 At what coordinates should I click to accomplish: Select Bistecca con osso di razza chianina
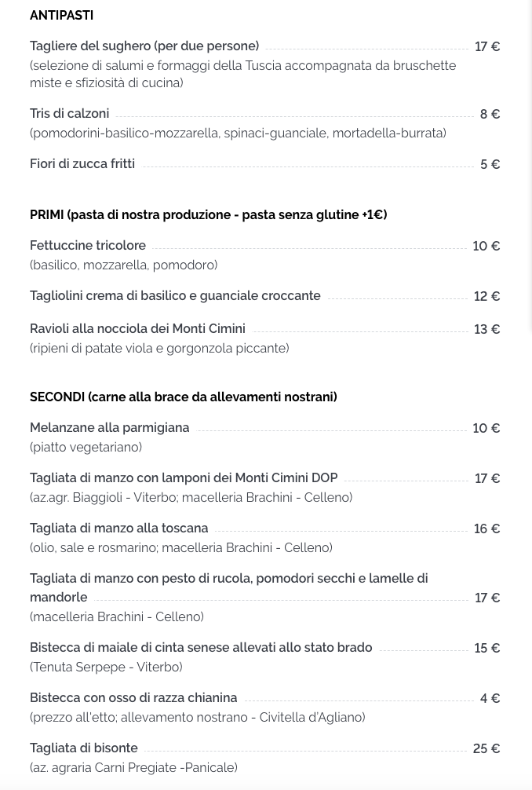point(133,698)
